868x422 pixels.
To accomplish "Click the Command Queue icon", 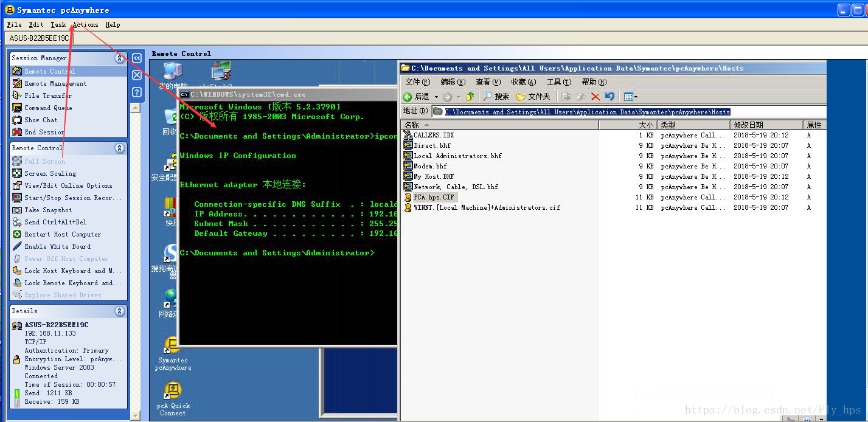I will (x=17, y=108).
